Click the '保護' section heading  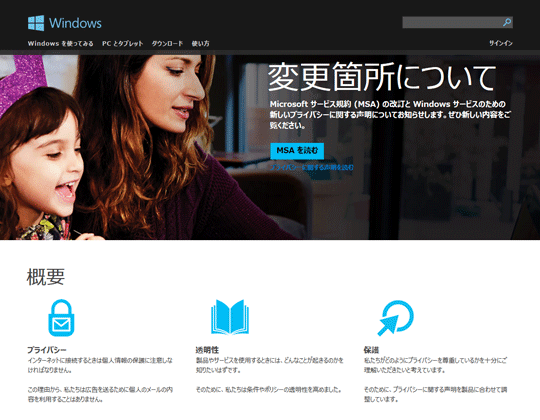[372, 350]
